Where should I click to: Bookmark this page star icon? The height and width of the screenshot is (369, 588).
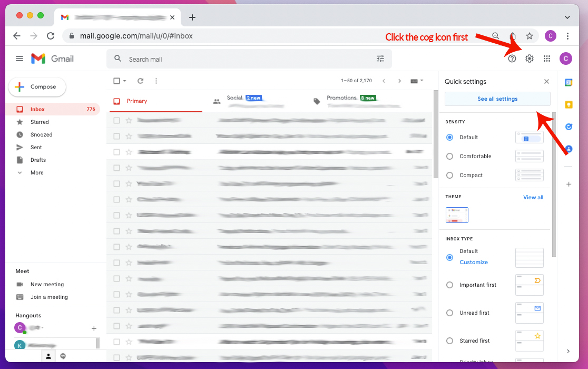tap(529, 36)
